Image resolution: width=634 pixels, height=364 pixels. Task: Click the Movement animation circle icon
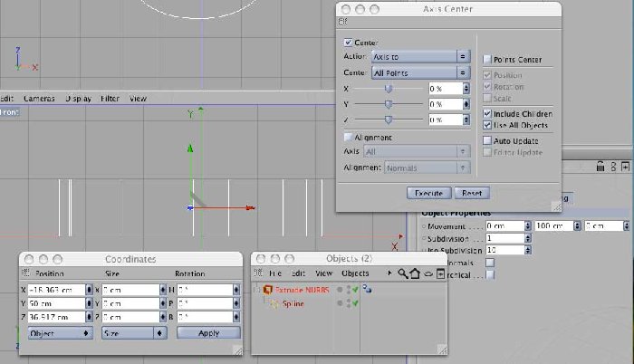click(x=424, y=226)
